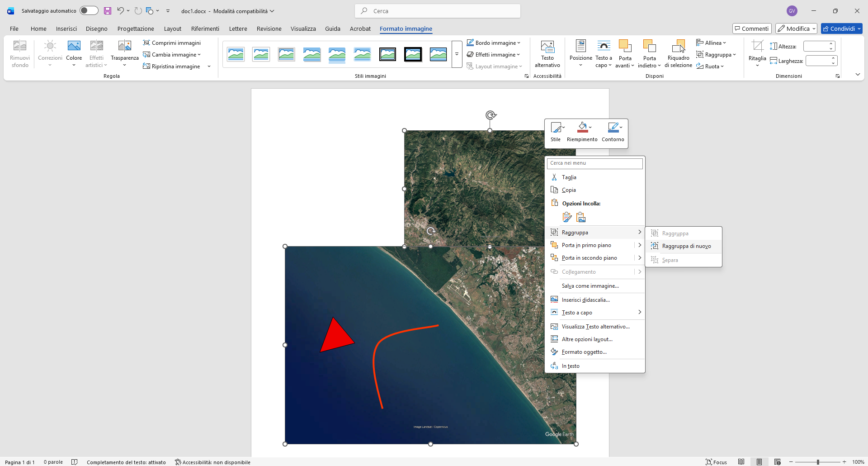This screenshot has width=868, height=466.
Task: Open Riquadro di selezione
Action: pos(678,53)
